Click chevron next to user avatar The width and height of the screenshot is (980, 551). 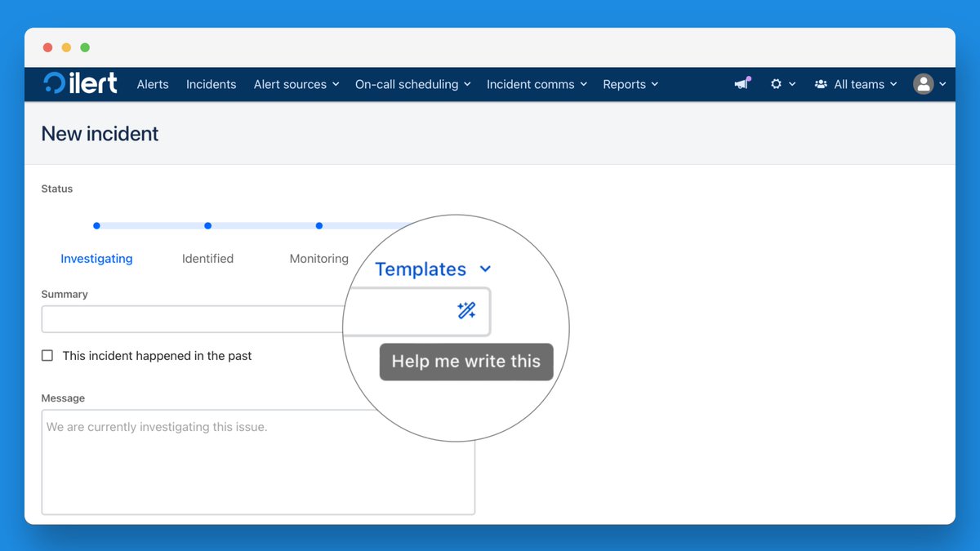click(x=942, y=84)
